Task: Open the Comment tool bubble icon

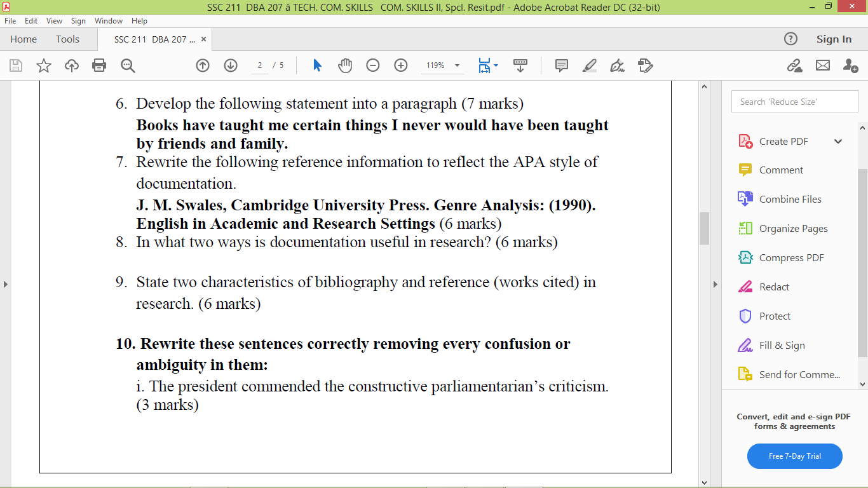Action: (x=561, y=65)
